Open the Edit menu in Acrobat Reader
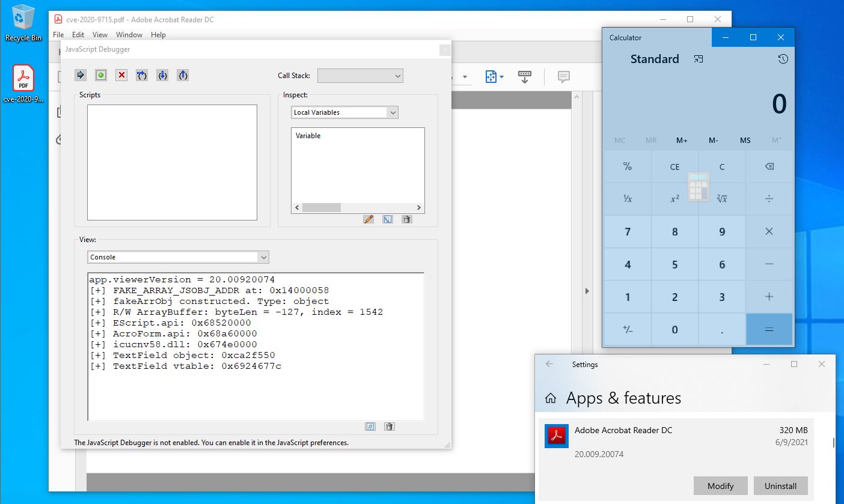844x504 pixels. (x=78, y=35)
